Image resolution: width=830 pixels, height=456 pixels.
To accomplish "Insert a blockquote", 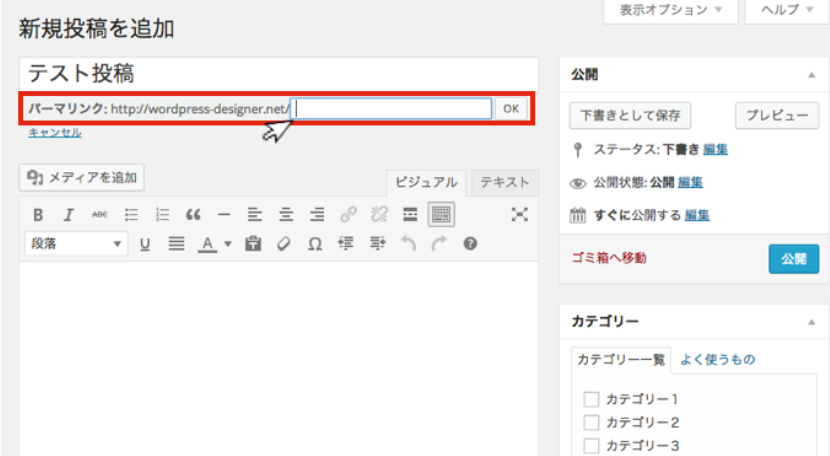I will pos(193,214).
